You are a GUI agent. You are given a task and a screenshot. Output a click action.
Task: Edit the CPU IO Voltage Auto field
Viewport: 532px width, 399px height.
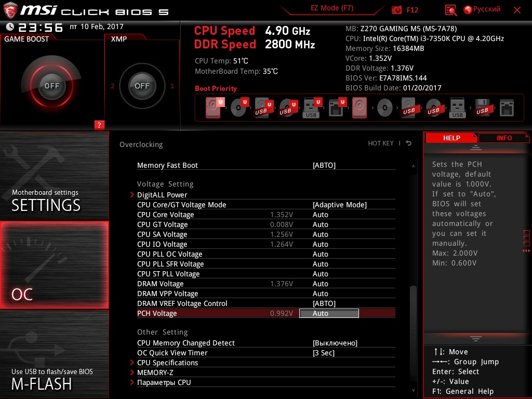click(x=320, y=244)
